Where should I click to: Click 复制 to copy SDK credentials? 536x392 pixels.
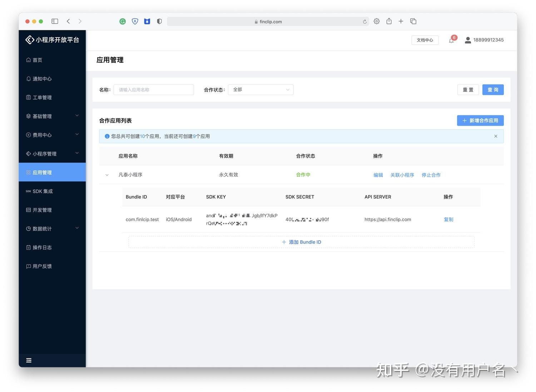[448, 219]
